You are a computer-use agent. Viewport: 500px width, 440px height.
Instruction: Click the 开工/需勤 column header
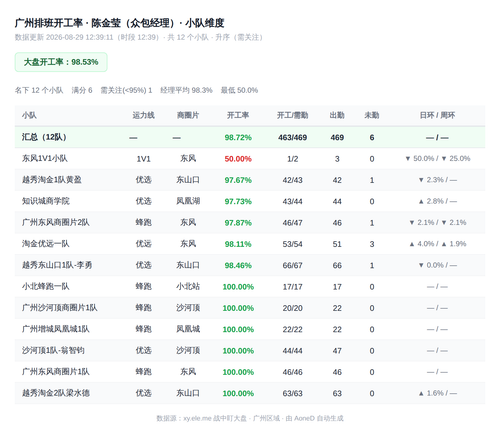click(x=292, y=115)
